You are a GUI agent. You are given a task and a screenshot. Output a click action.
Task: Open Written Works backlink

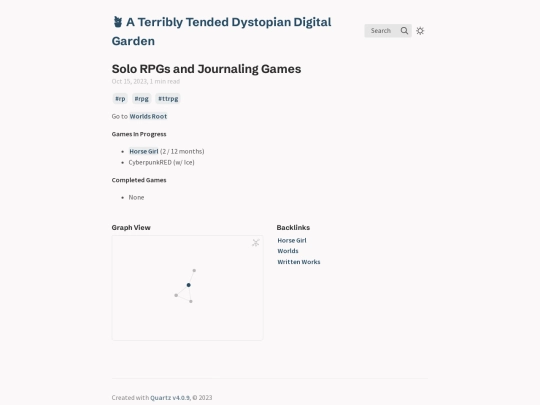tap(299, 262)
